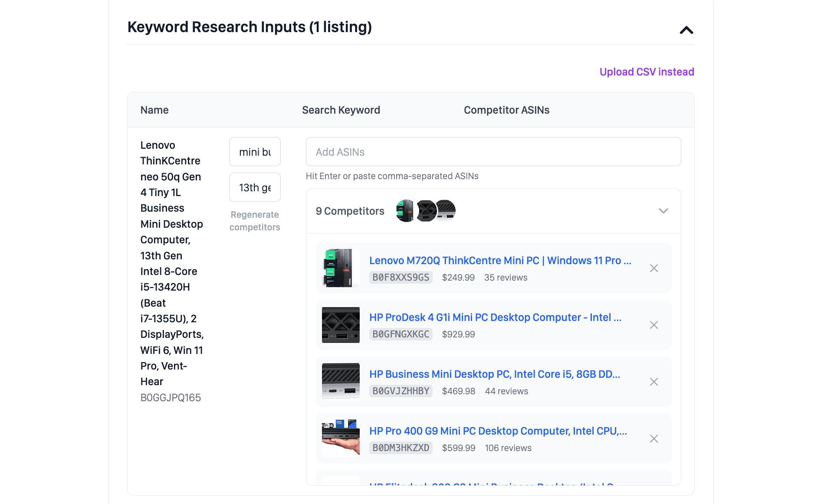Image resolution: width=834 pixels, height=504 pixels.
Task: Click third competitor avatar in summary
Action: pyautogui.click(x=446, y=211)
